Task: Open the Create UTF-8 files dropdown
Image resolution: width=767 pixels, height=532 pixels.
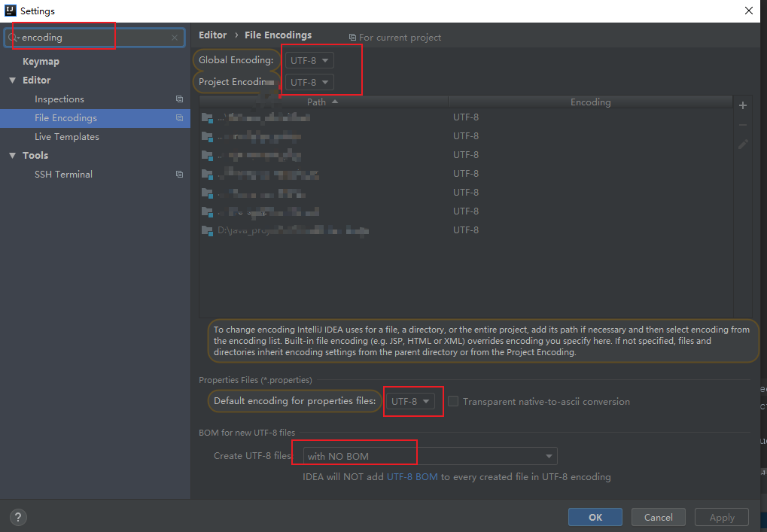Action: [x=430, y=456]
